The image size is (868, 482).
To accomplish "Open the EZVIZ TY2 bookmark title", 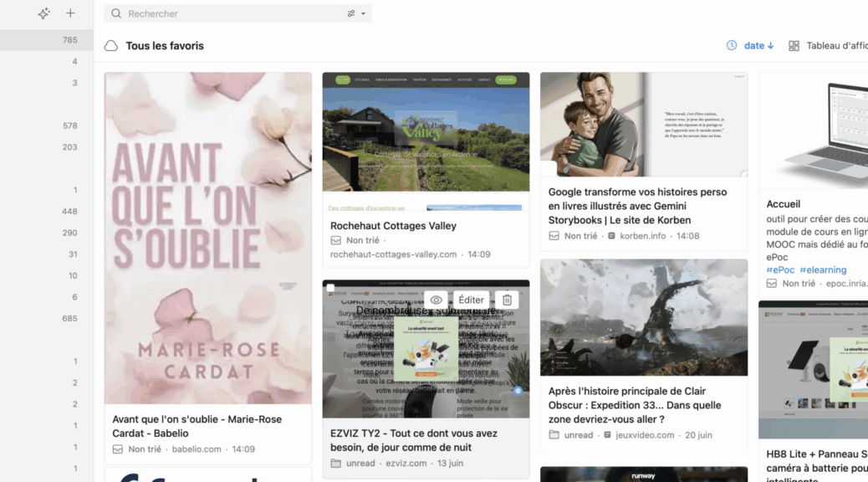I will point(414,440).
